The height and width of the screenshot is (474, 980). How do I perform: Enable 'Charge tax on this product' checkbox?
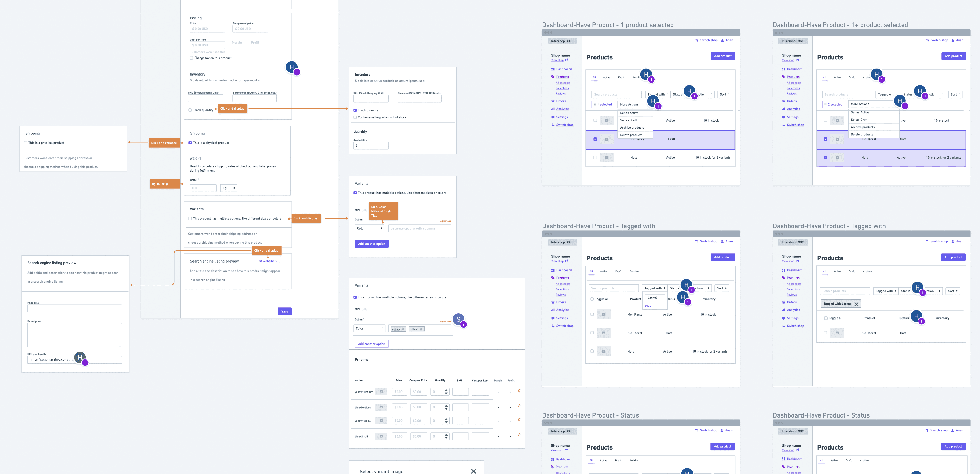(191, 58)
